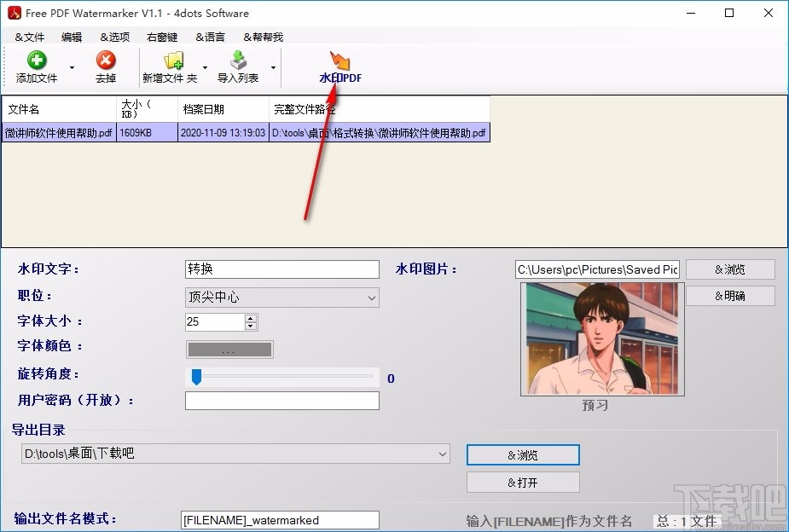Maximize the Free PDF Watermarker window
Viewport: 789px width, 532px height.
tap(729, 13)
